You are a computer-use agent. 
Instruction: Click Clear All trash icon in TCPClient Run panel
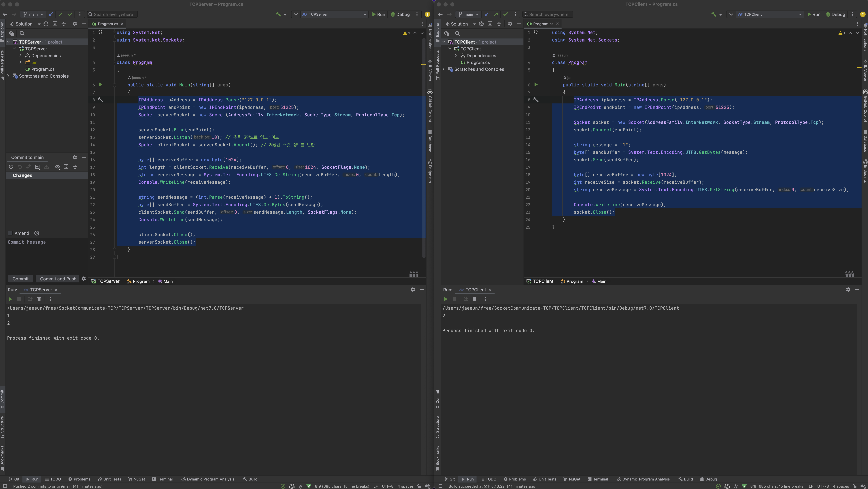click(474, 299)
